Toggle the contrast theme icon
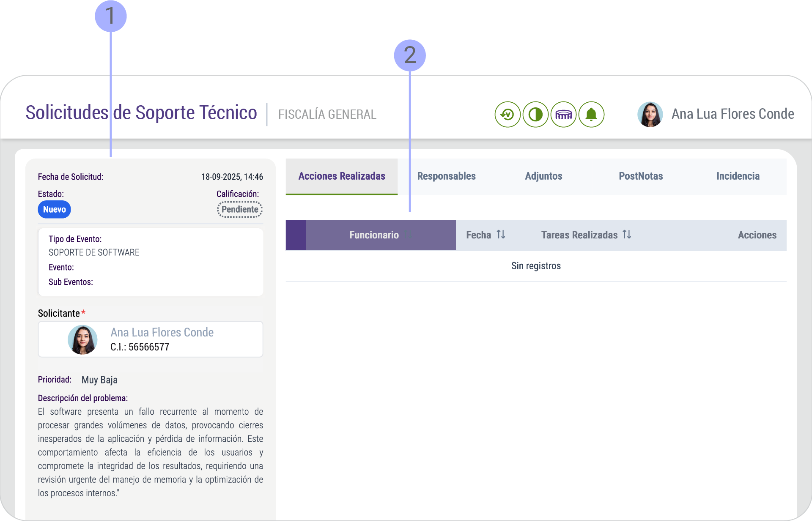The image size is (812, 528). [535, 114]
